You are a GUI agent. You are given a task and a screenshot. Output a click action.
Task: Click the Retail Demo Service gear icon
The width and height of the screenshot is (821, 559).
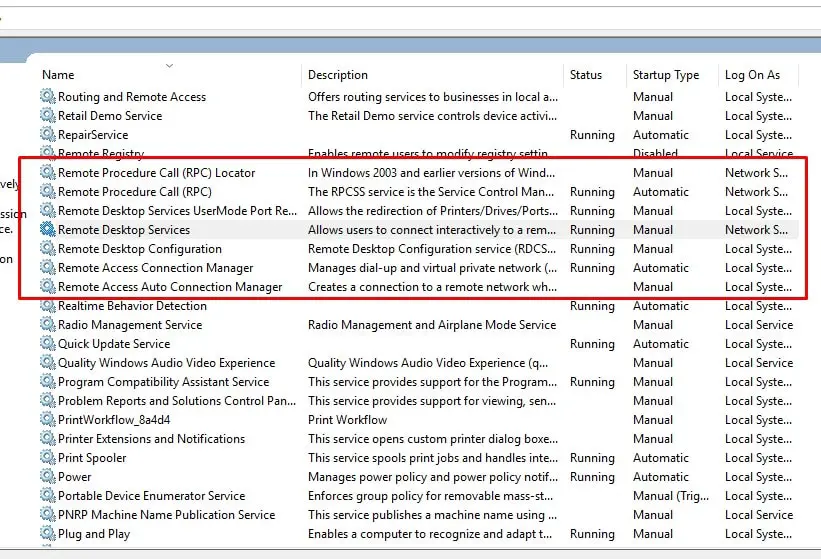click(48, 115)
